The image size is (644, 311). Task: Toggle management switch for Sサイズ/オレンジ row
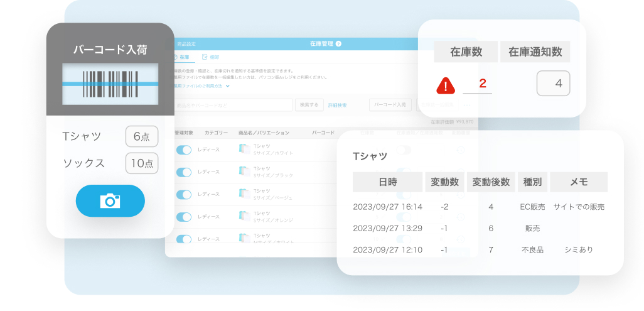(184, 217)
